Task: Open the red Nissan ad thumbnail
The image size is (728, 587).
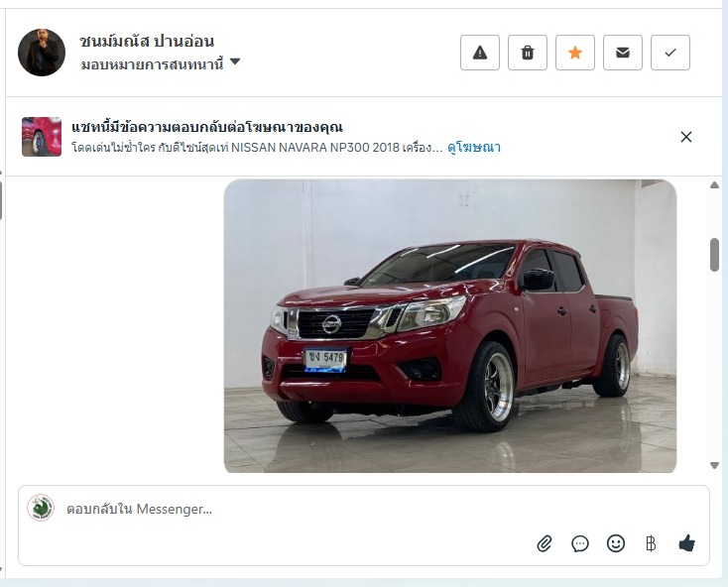Action: pos(42,137)
